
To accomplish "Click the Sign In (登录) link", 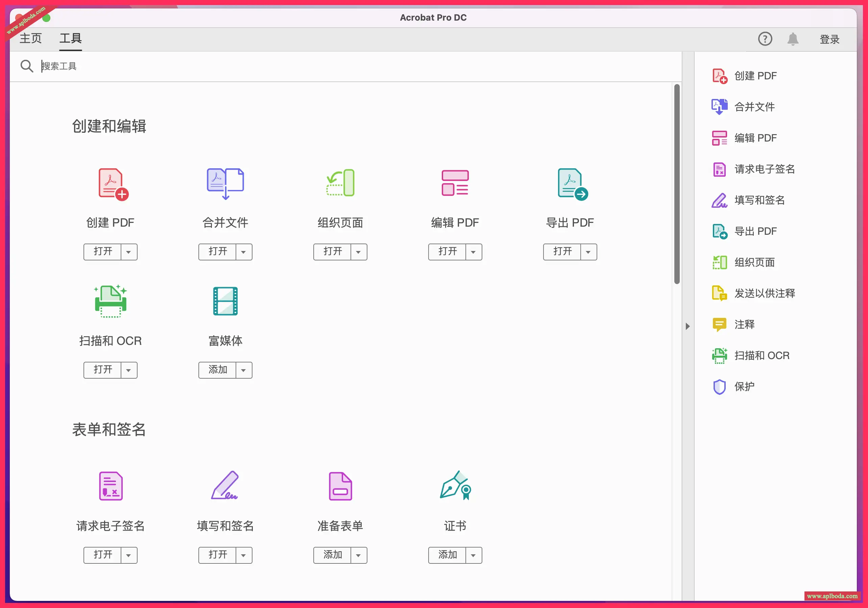I will 829,39.
